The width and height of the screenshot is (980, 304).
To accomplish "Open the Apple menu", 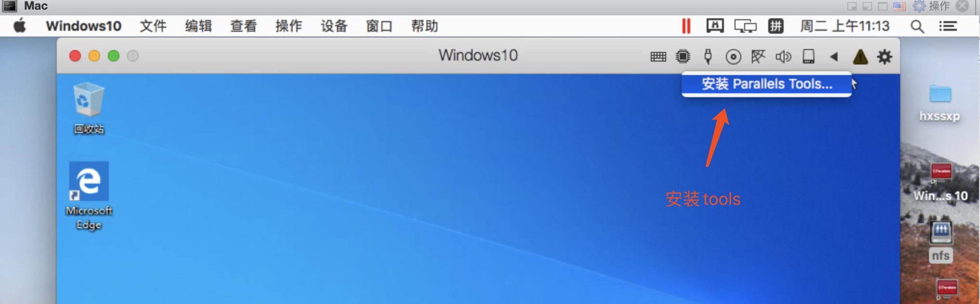I will coord(20,25).
